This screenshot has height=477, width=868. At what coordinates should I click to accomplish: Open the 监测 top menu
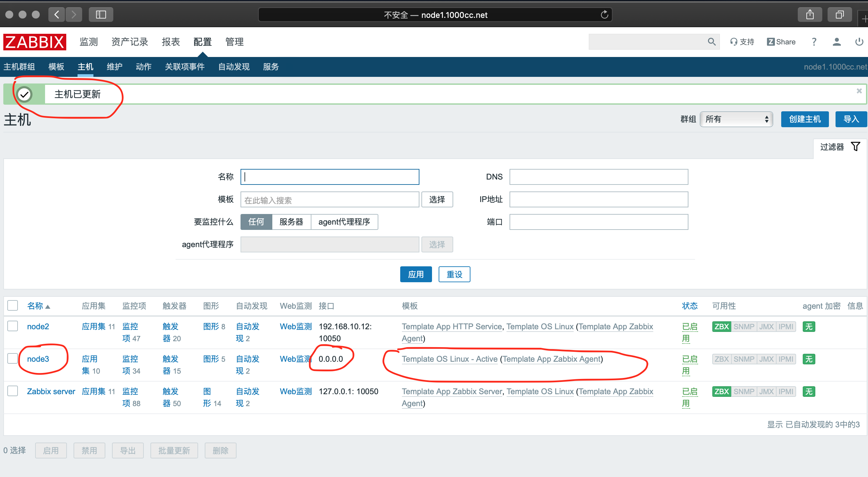click(x=88, y=42)
